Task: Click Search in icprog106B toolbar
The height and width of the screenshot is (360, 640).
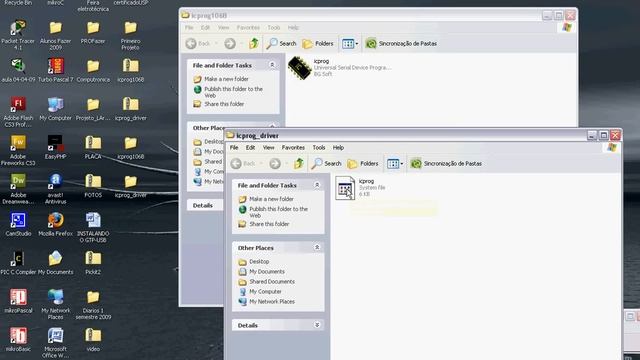Action: [281, 43]
